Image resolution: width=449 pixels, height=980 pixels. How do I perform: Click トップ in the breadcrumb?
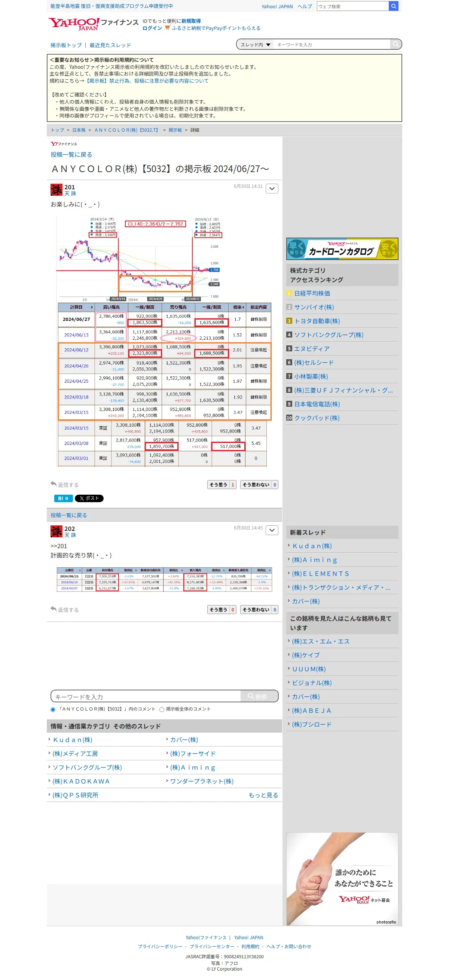click(x=58, y=130)
